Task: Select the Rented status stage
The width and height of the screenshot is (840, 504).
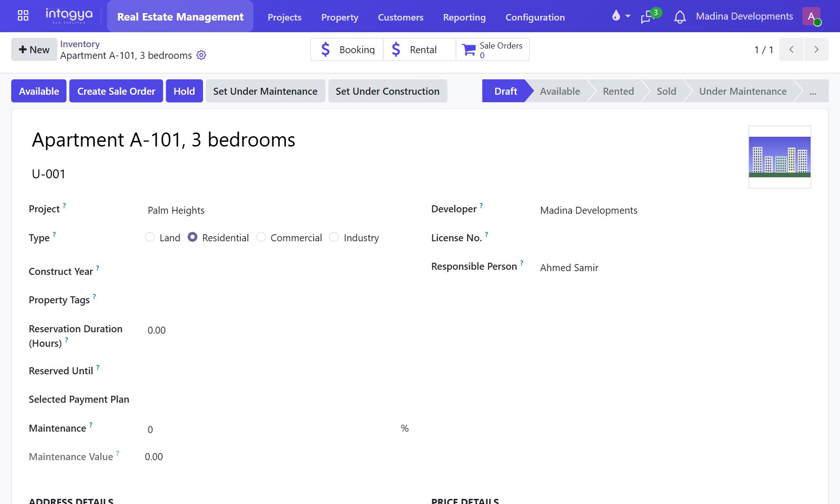Action: (x=618, y=91)
